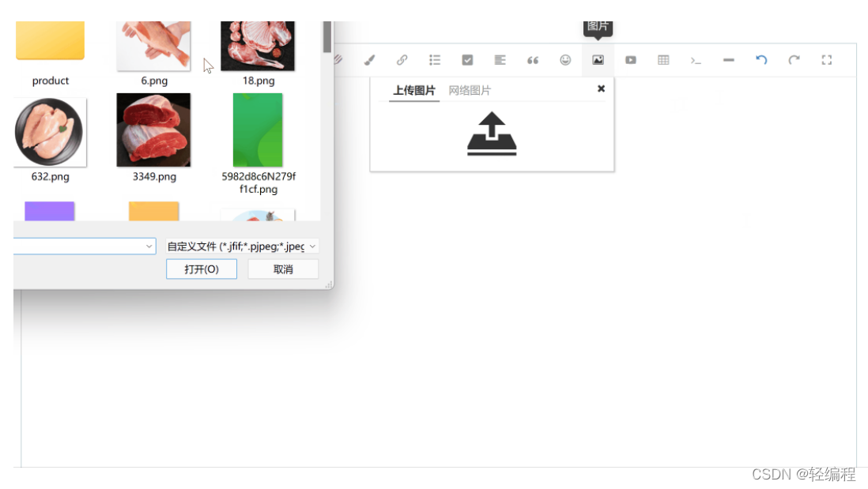Apply the blockquote format

(533, 60)
